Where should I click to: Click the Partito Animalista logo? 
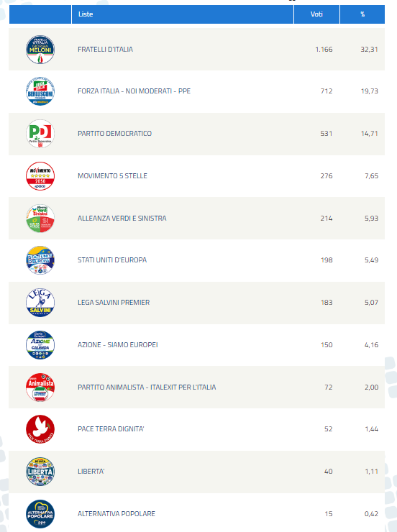(x=40, y=387)
